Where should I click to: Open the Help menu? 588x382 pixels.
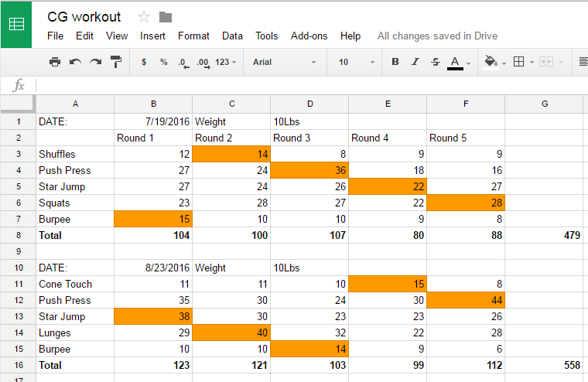point(350,36)
